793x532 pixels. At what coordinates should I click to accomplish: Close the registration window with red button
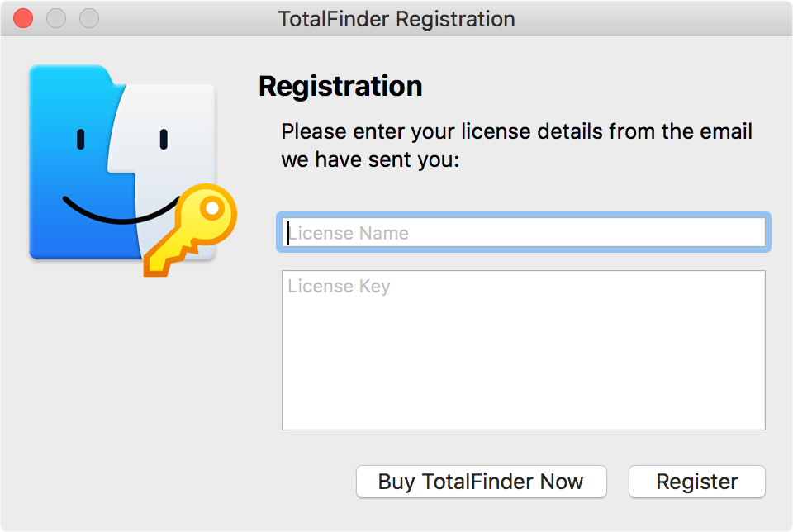(23, 18)
